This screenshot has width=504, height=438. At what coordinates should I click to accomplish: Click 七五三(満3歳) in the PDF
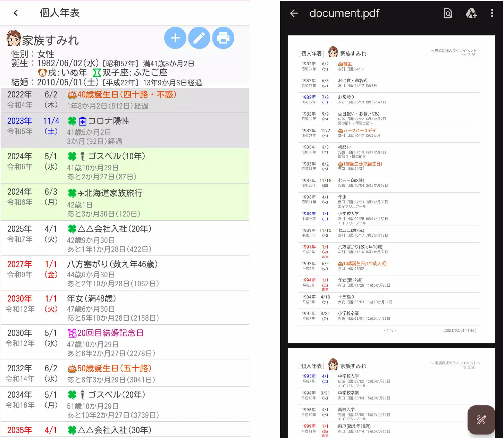point(351,180)
